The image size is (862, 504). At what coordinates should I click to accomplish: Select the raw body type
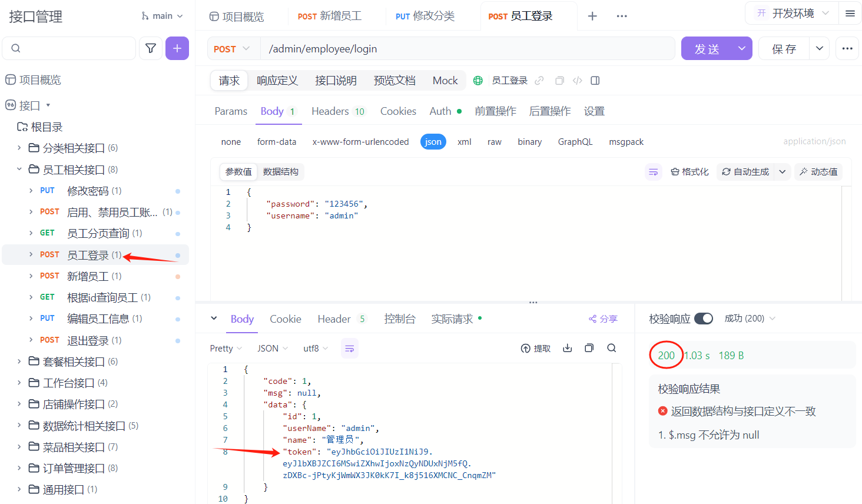pyautogui.click(x=495, y=142)
